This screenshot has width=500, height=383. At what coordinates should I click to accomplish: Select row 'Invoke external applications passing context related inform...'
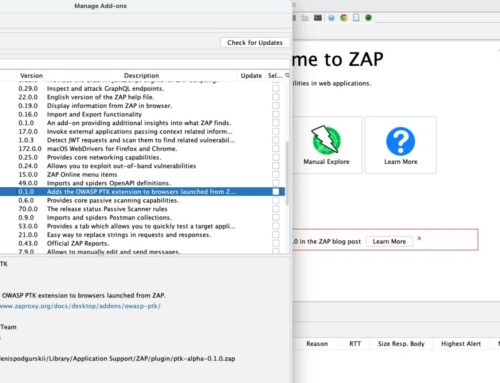(142, 132)
